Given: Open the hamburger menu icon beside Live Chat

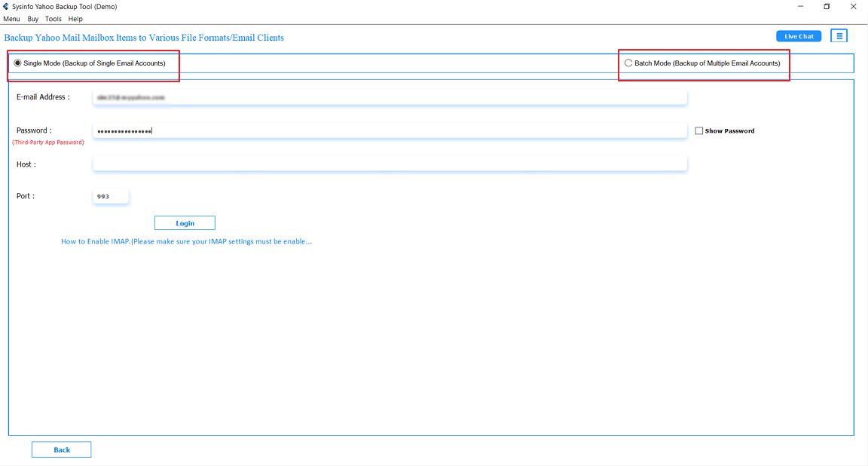Looking at the screenshot, I should point(839,36).
